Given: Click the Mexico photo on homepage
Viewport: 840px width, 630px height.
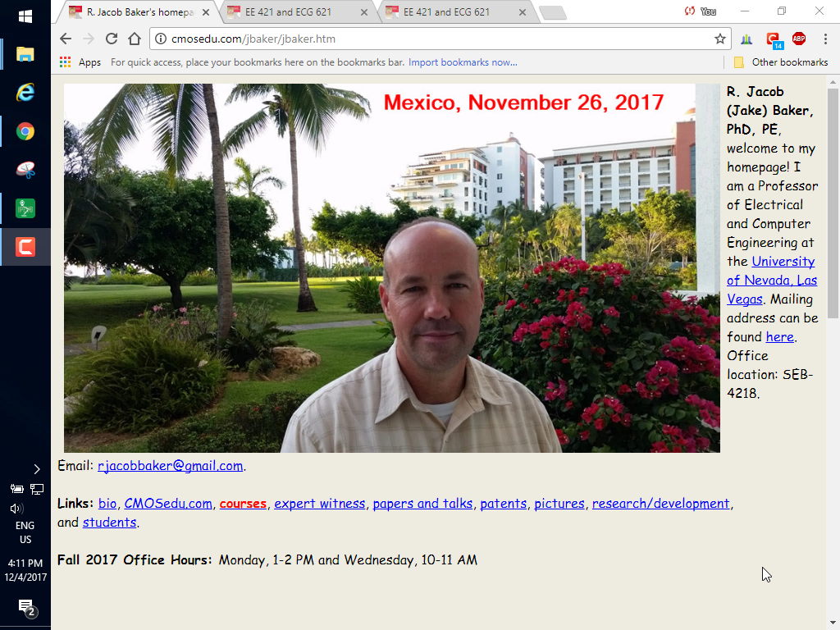Looking at the screenshot, I should click(391, 268).
